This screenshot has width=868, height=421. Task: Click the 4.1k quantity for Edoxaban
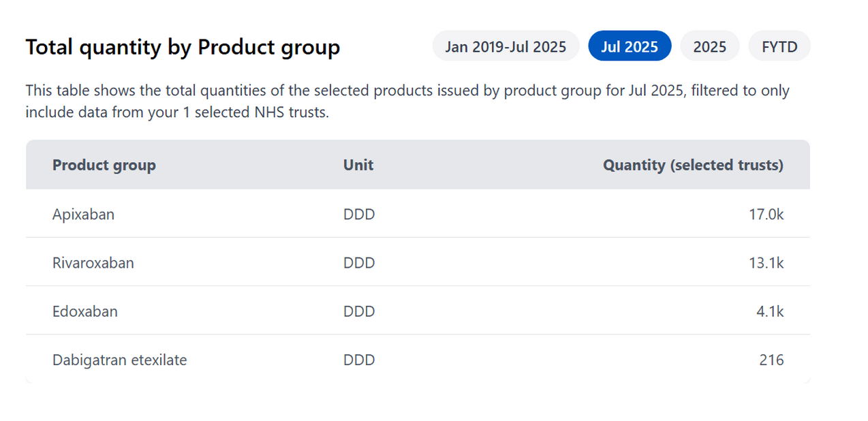[770, 311]
